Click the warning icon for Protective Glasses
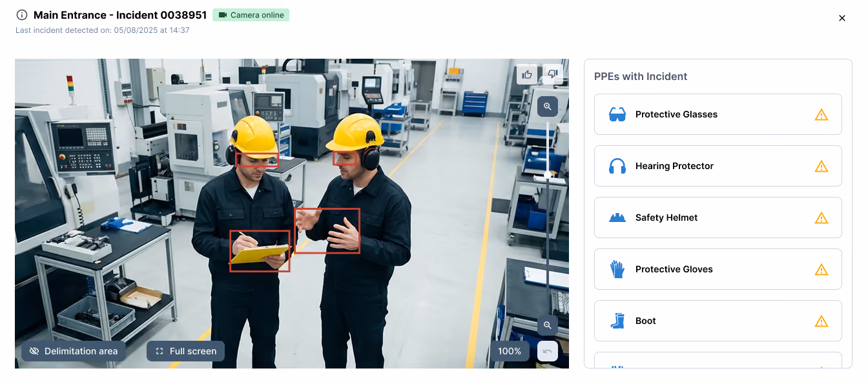 point(821,114)
